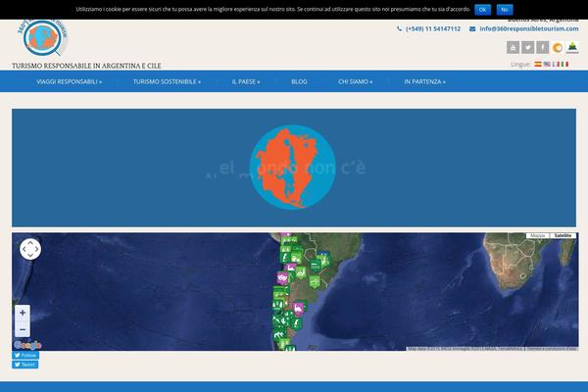Expand the In Partenza menu
Screen dimensions: 588x392
click(425, 81)
